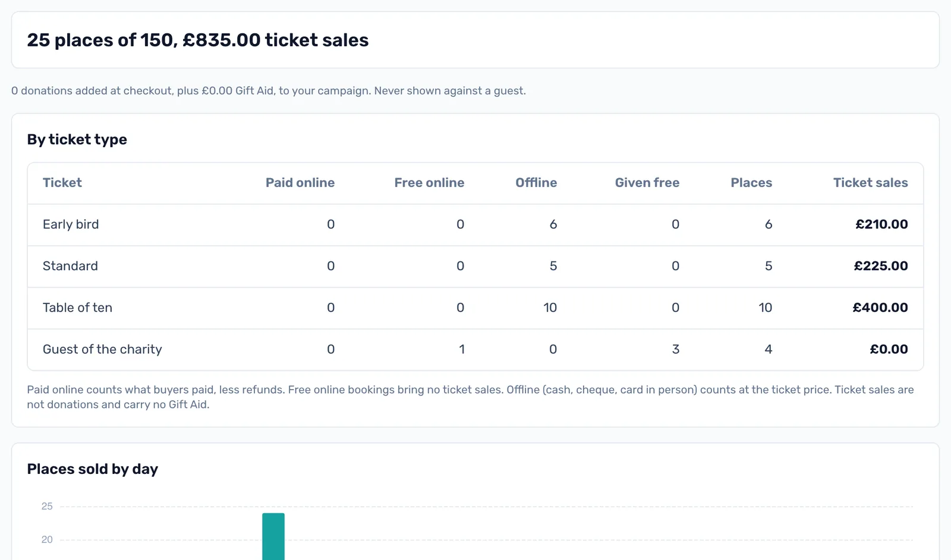The width and height of the screenshot is (951, 560).
Task: Click the 'Paid online' column header
Action: (x=300, y=183)
